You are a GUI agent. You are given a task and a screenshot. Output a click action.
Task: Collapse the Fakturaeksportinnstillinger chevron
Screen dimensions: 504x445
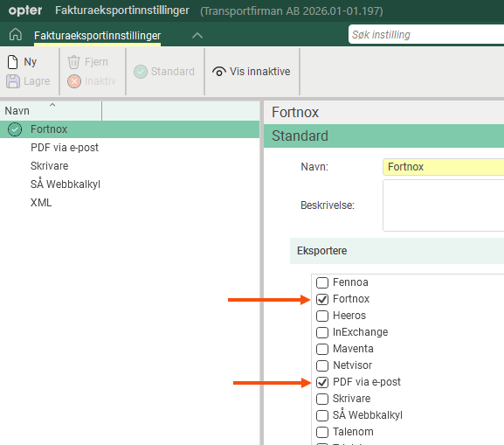click(x=197, y=35)
